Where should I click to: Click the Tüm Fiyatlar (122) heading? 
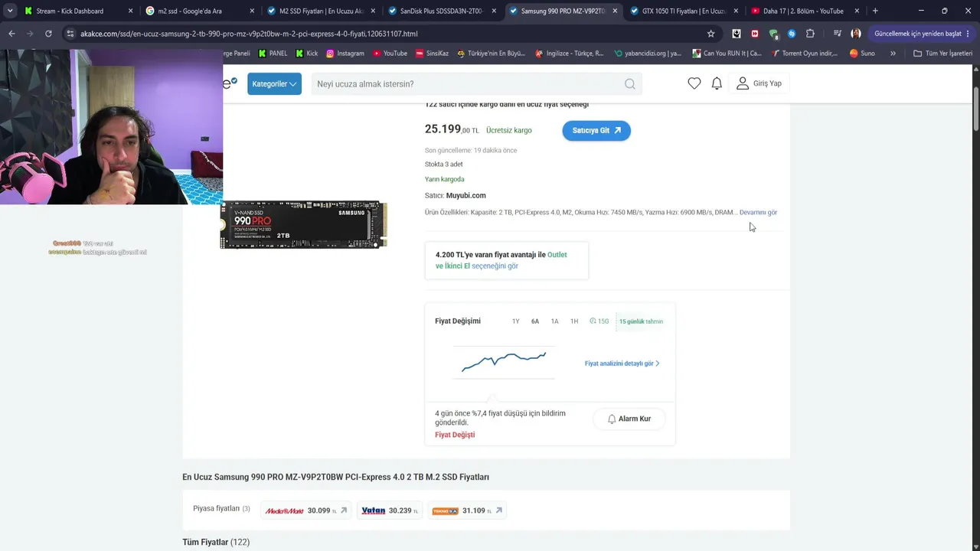(x=216, y=543)
